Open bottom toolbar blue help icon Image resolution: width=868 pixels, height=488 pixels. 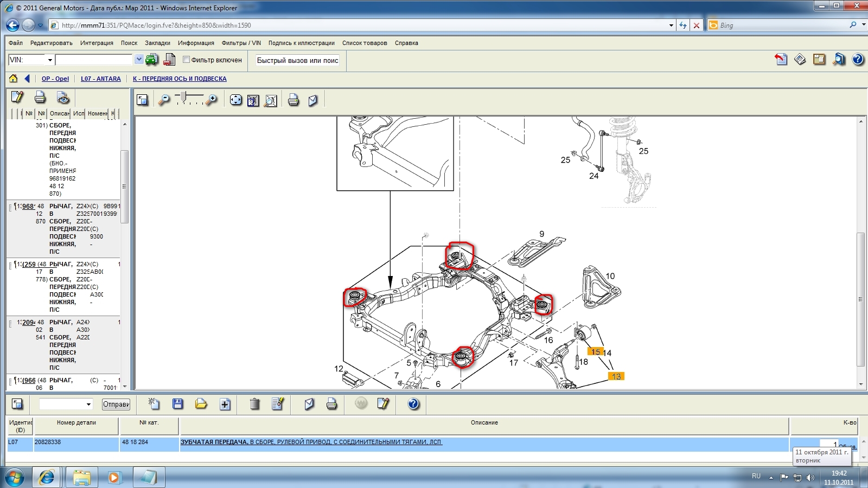point(413,403)
